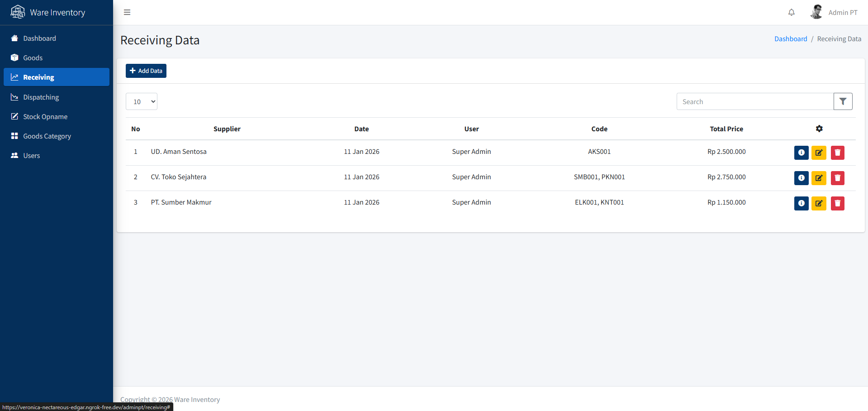Viewport: 868px width, 411px height.
Task: Open info for PT. Sumber Makmur row
Action: pos(801,203)
